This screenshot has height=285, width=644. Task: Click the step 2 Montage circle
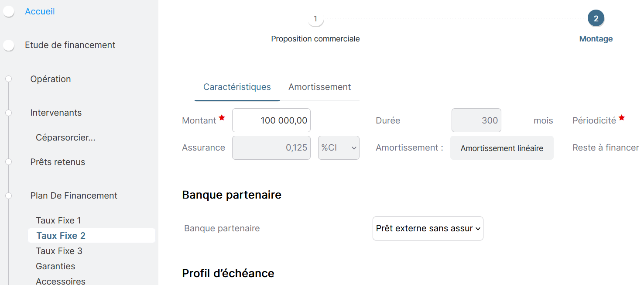[596, 19]
